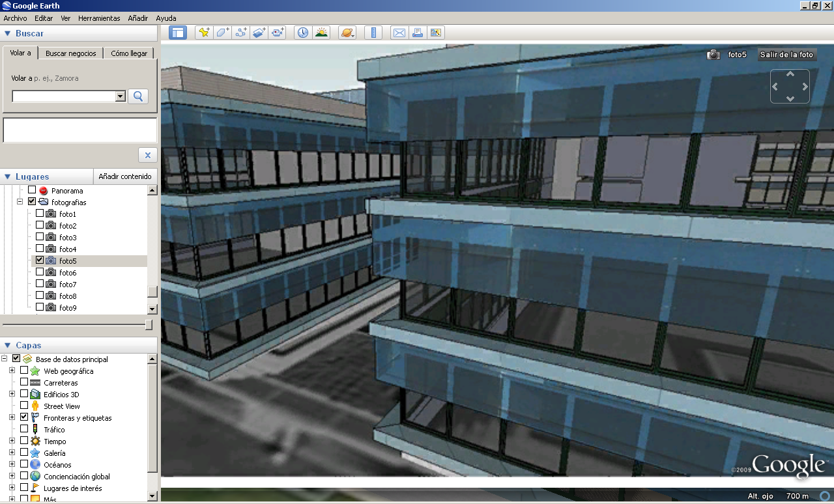Open the historical imagery clock icon
The image size is (834, 504).
pos(302,33)
